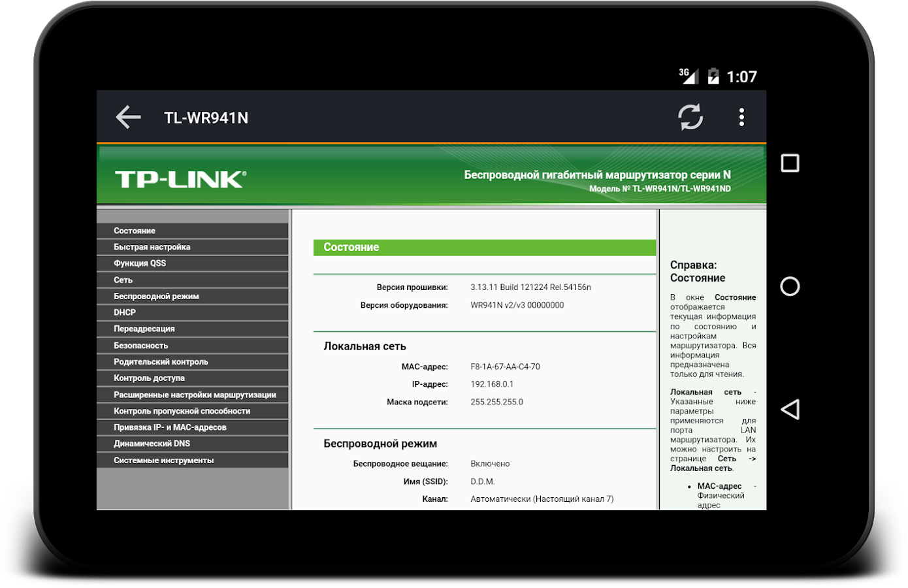The width and height of the screenshot is (908, 588).
Task: Click MAC address F8-1A-67-AA-C4-70
Action: coord(505,367)
